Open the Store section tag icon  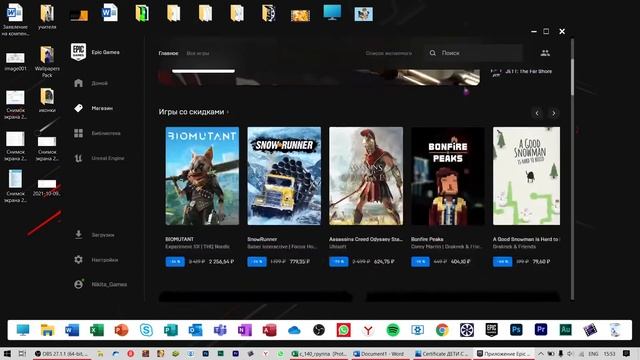pos(79,108)
